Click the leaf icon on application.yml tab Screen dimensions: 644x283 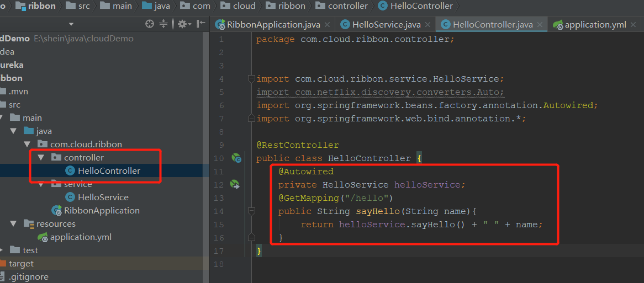[x=558, y=25]
